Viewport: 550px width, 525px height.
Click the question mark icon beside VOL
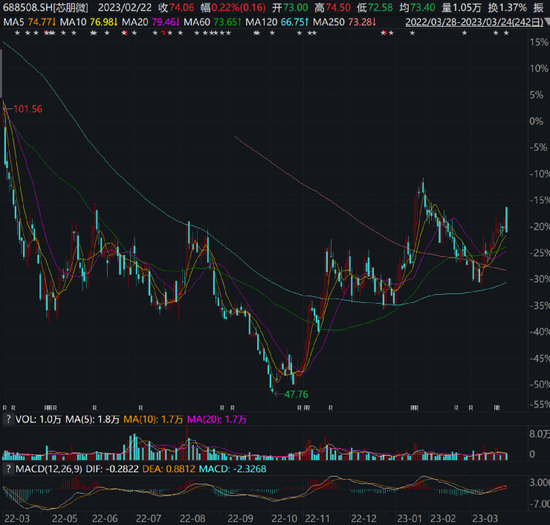[8, 419]
